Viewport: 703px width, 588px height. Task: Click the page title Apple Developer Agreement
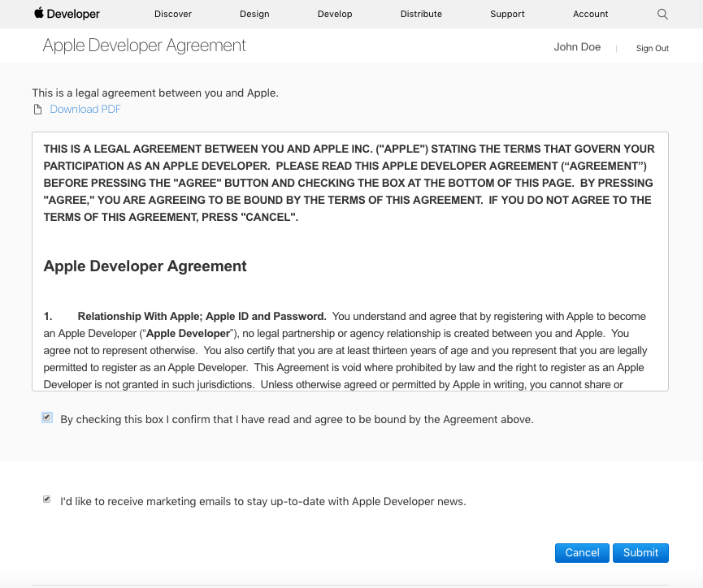click(x=145, y=45)
